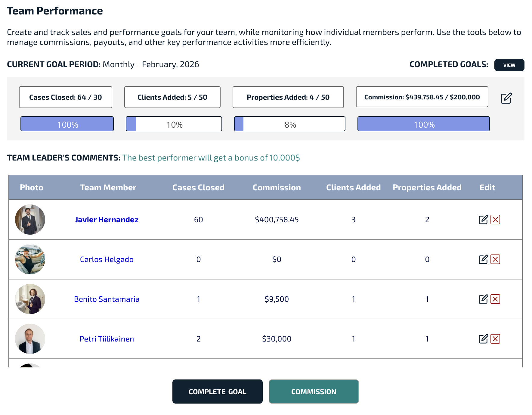The width and height of the screenshot is (532, 415).
Task: Edit Carlos Helgado's performance row
Action: click(x=483, y=259)
